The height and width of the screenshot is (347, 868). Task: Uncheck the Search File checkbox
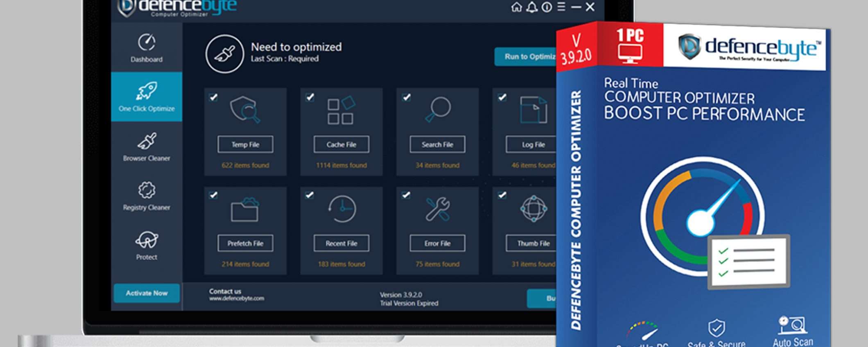(x=406, y=97)
